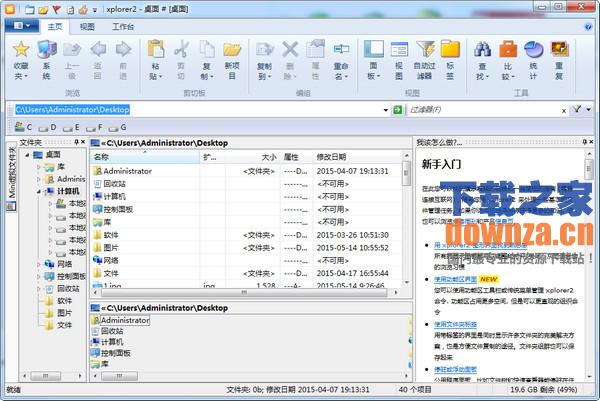Select the 图片 folder row in upper list
This screenshot has height=401, width=600.
click(247, 248)
